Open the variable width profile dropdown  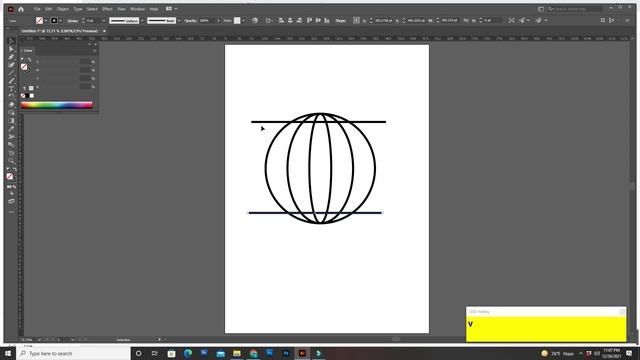pos(142,20)
